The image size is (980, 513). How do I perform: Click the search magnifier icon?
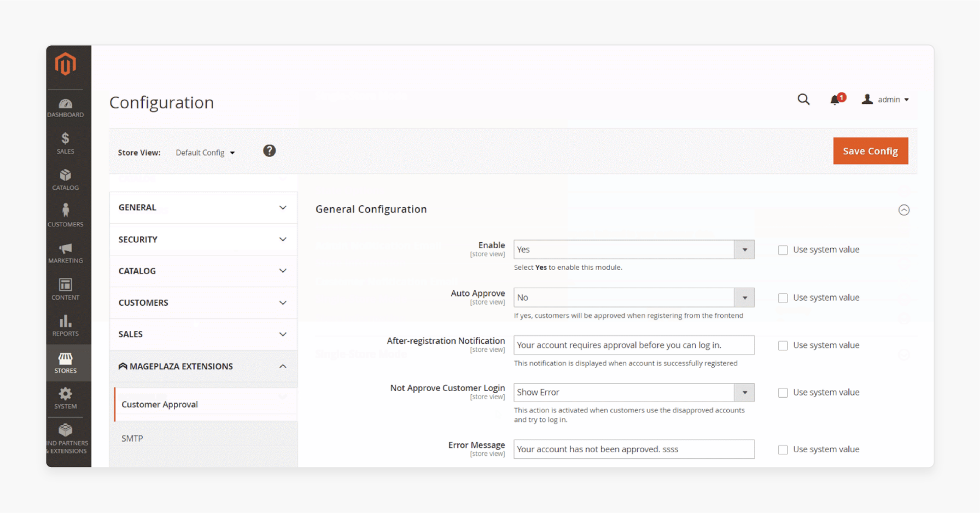coord(803,100)
